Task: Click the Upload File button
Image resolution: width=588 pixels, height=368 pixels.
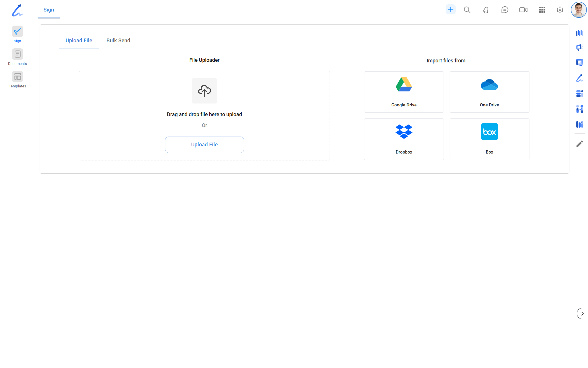Action: tap(204, 145)
